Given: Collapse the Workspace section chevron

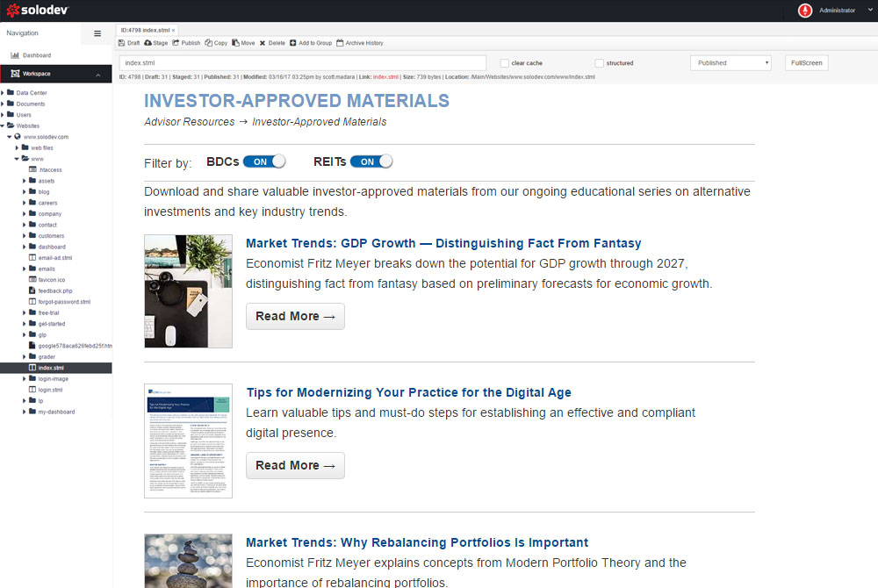Looking at the screenshot, I should pyautogui.click(x=97, y=75).
